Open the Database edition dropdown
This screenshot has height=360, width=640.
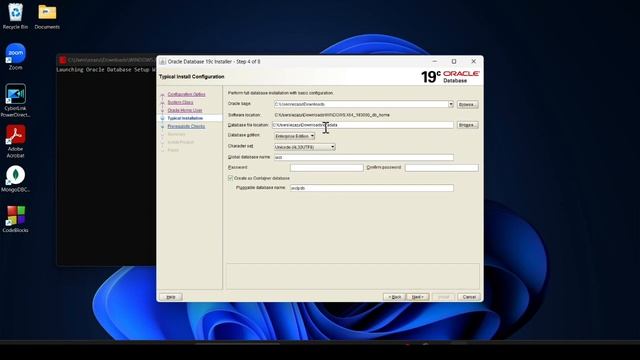(x=294, y=136)
